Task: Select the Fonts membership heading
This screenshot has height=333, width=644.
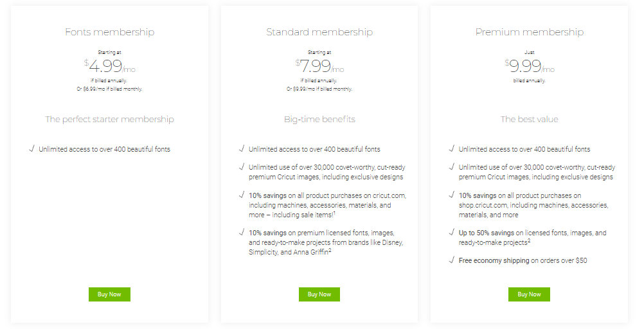Action: [110, 32]
